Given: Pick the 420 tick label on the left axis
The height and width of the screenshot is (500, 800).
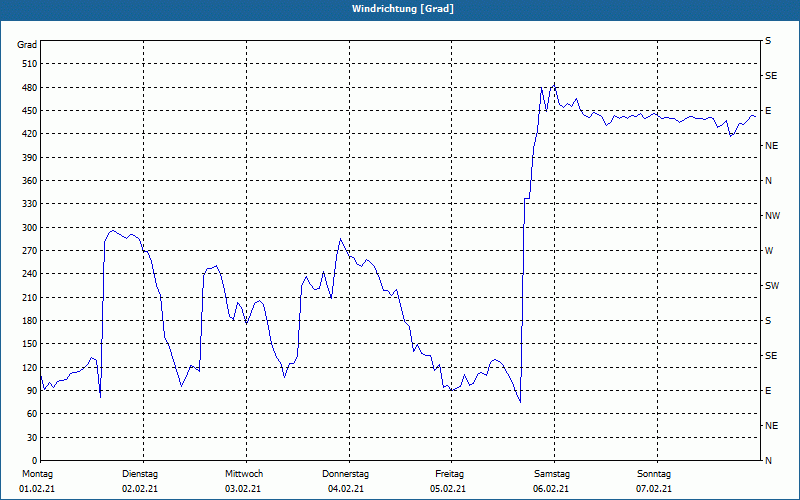Looking at the screenshot, I should tap(30, 134).
